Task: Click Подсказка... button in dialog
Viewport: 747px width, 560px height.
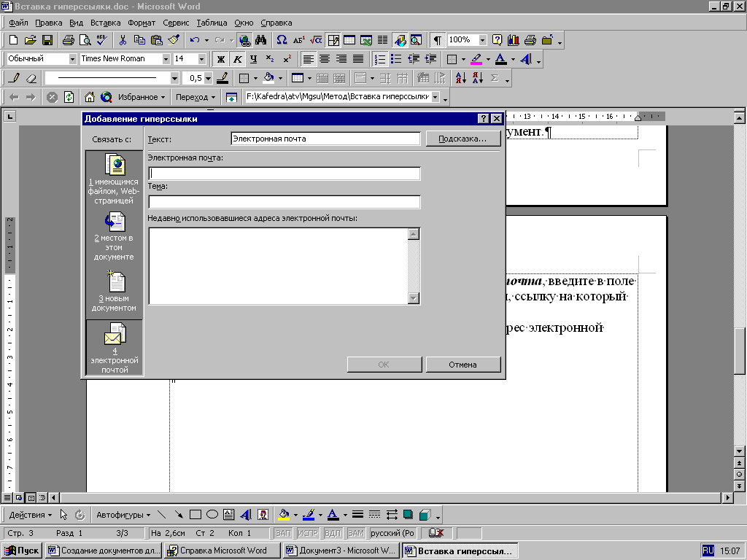Action: tap(463, 139)
